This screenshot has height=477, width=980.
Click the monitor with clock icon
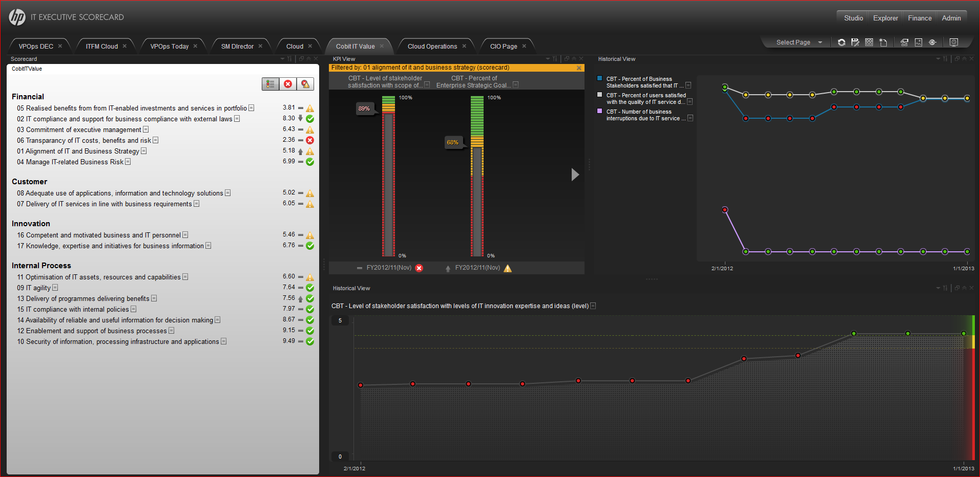(954, 42)
